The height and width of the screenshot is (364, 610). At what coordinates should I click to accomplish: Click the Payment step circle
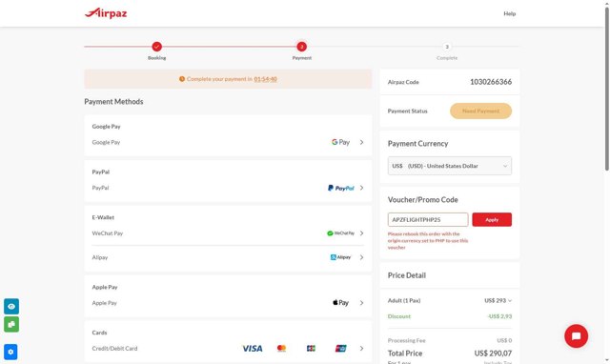[x=301, y=47]
